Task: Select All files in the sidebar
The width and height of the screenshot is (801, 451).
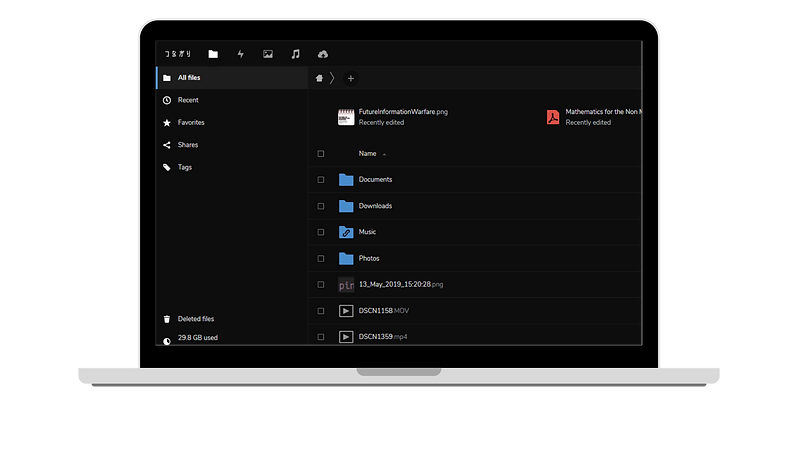Action: pos(232,78)
